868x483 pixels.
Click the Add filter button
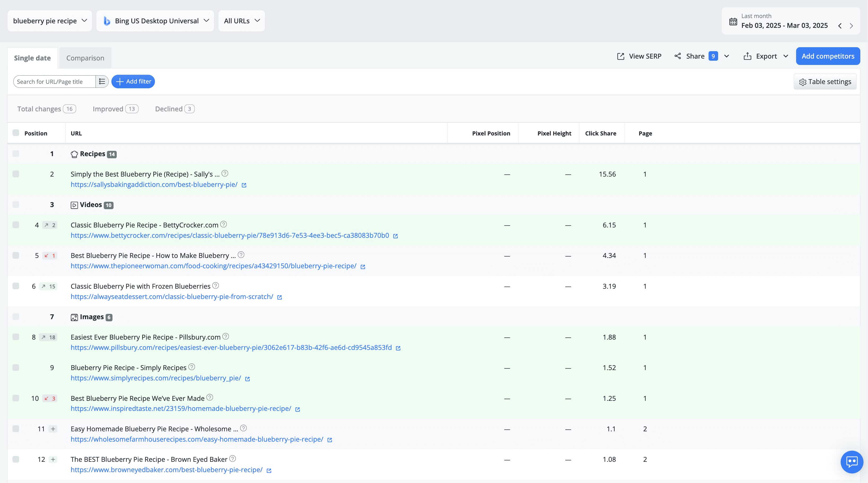click(133, 81)
